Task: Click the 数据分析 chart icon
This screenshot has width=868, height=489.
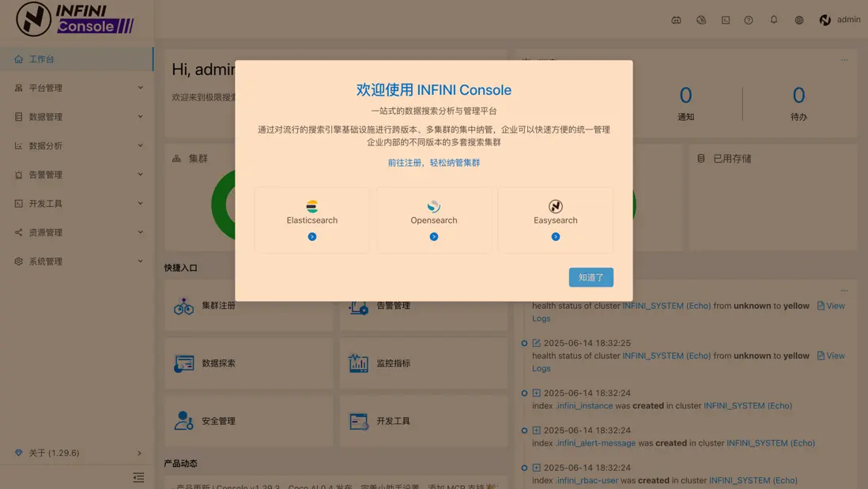Action: tap(18, 145)
